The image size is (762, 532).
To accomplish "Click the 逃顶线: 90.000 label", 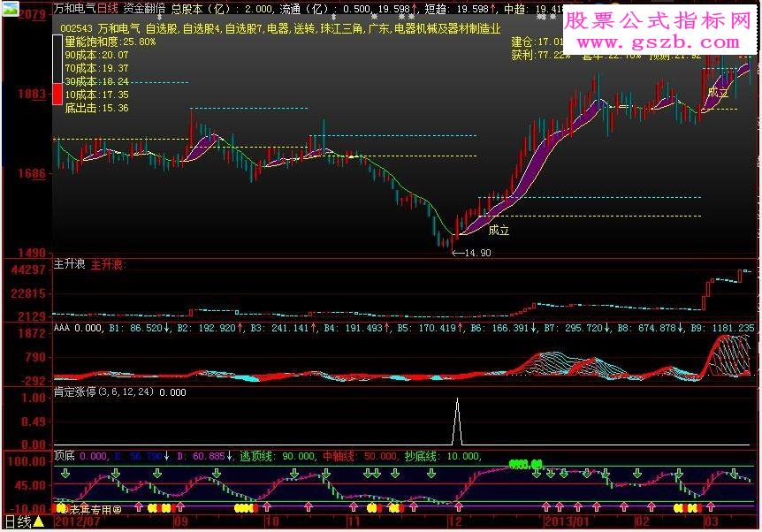I will pyautogui.click(x=277, y=456).
